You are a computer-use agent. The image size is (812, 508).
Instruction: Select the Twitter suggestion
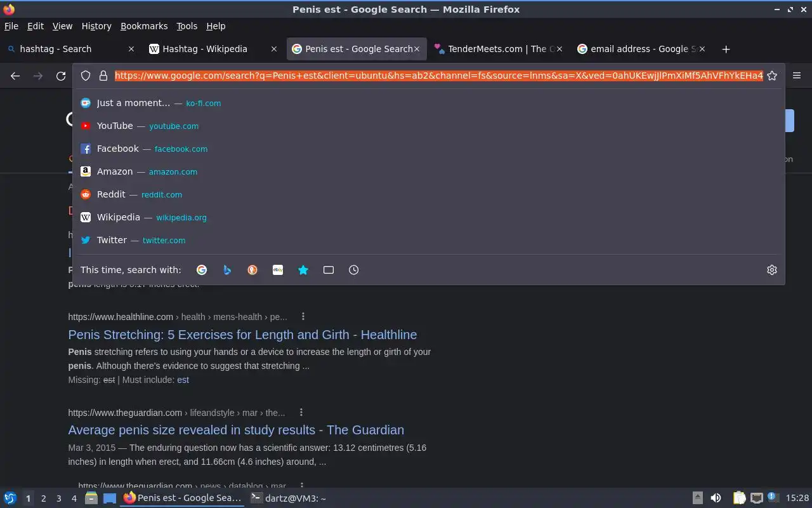click(428, 240)
